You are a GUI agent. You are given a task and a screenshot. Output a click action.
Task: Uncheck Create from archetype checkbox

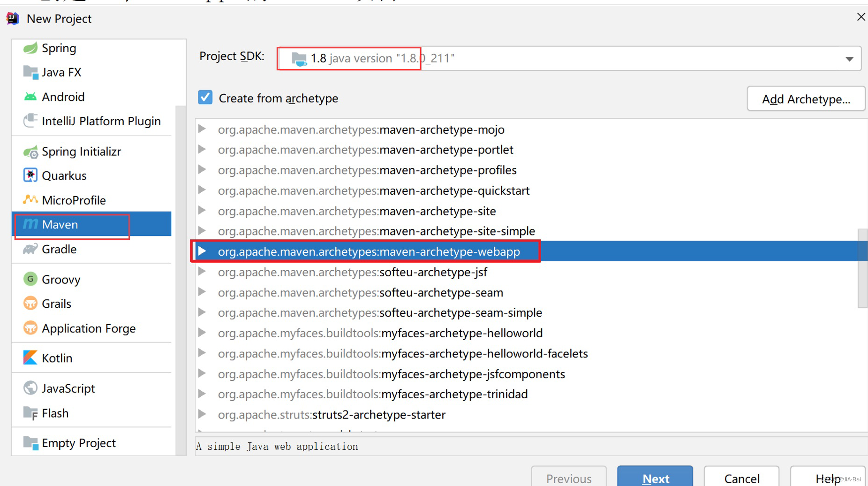205,98
